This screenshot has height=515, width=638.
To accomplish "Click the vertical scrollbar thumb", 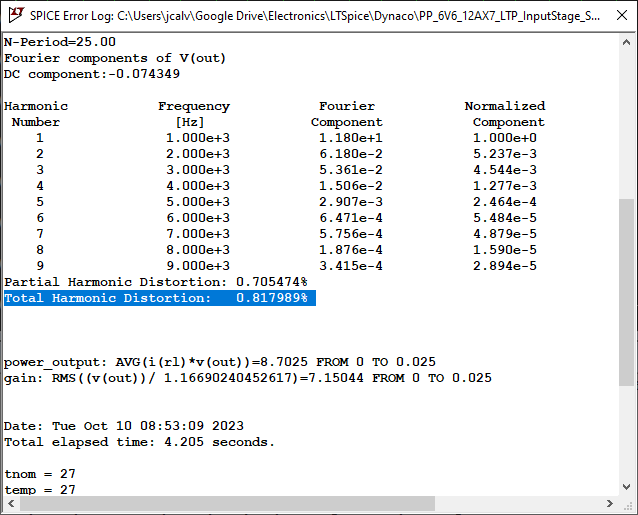I will [627, 292].
